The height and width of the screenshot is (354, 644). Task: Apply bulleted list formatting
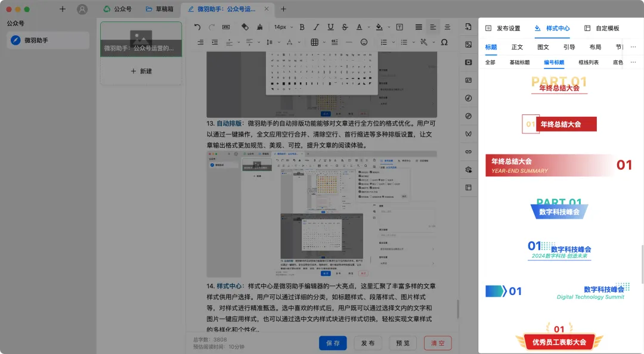click(x=404, y=42)
